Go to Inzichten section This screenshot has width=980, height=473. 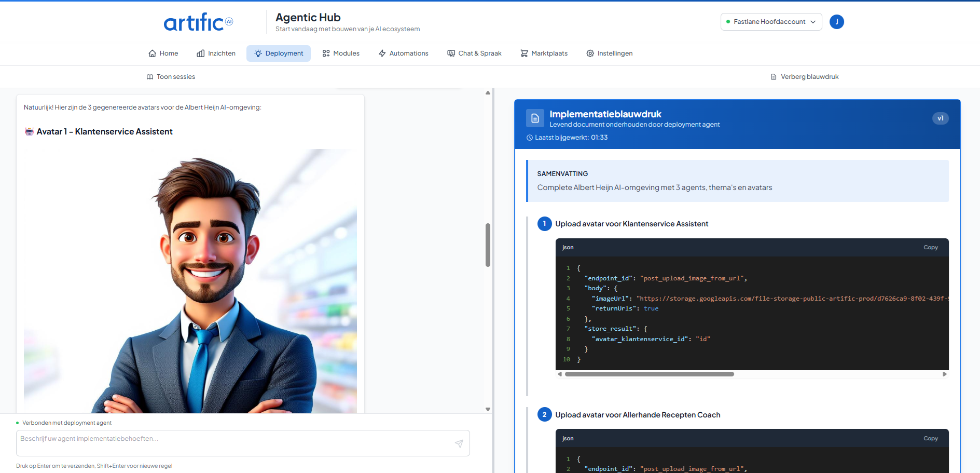click(x=216, y=53)
